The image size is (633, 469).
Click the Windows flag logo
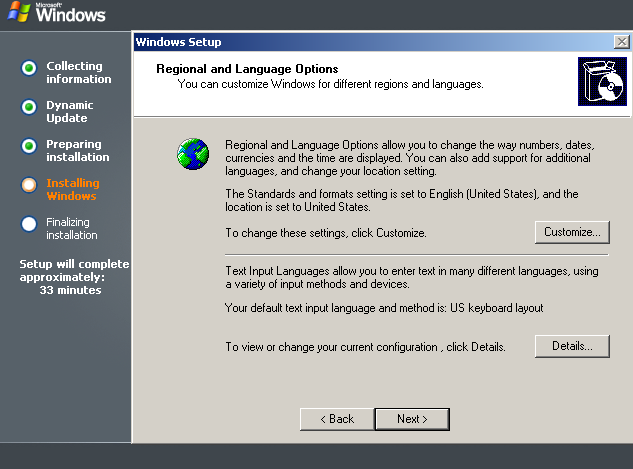pos(19,12)
